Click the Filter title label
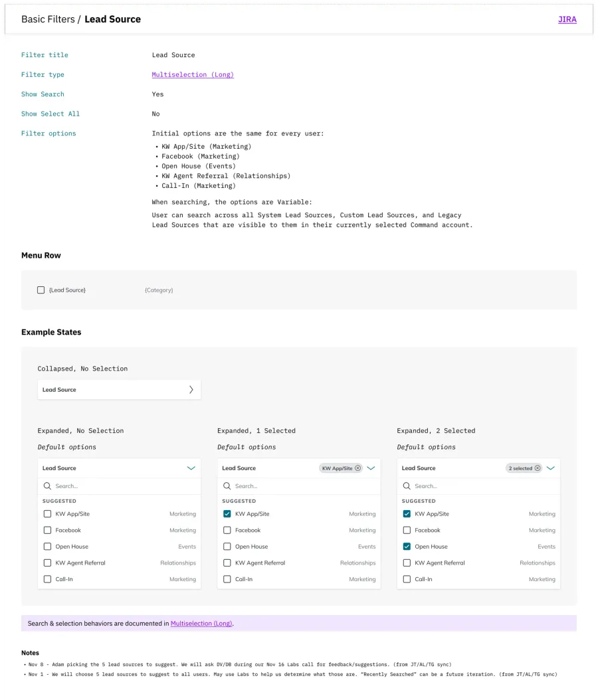Image resolution: width=598 pixels, height=700 pixels. coord(45,55)
